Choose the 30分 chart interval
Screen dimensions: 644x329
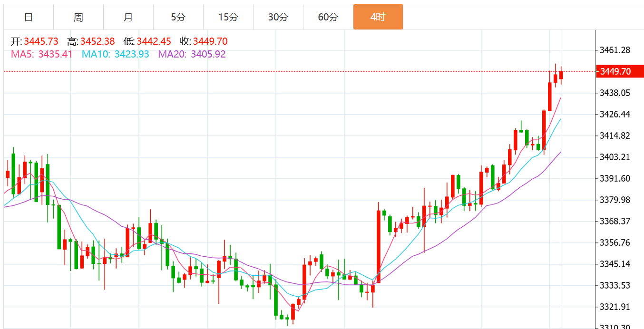[x=278, y=18]
